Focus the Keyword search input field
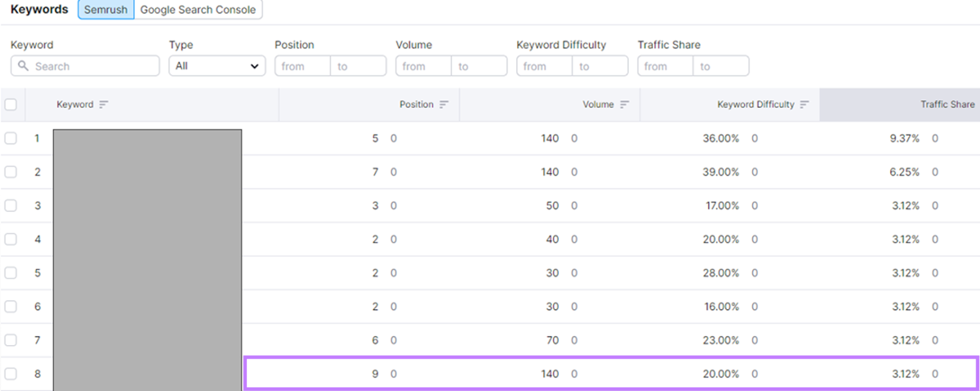The image size is (980, 391). tap(92, 66)
